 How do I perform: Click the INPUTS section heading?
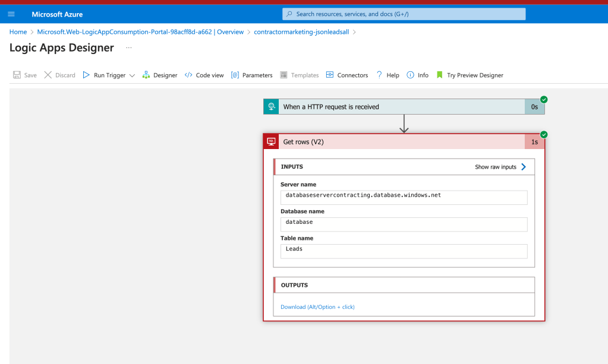click(292, 166)
